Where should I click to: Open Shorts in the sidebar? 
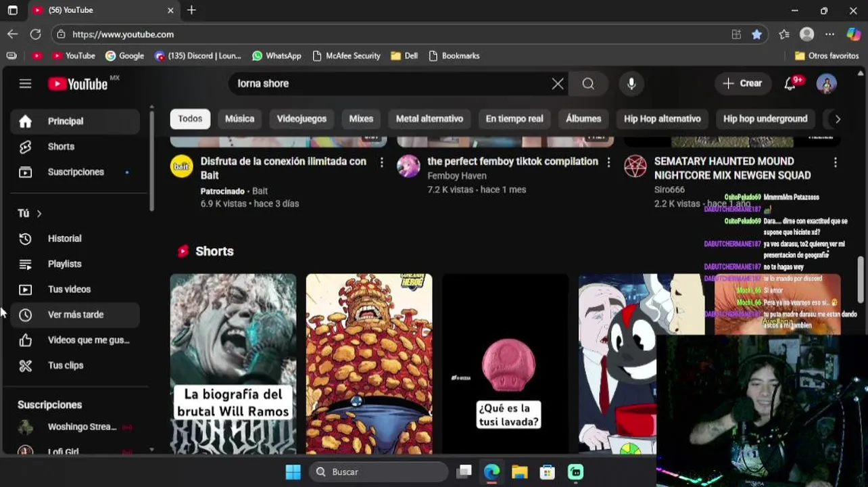click(74, 147)
